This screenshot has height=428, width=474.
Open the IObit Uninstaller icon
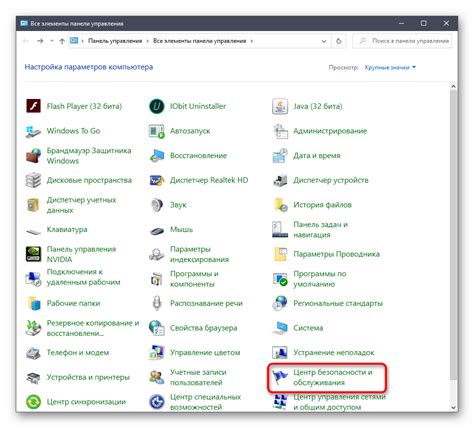(157, 106)
